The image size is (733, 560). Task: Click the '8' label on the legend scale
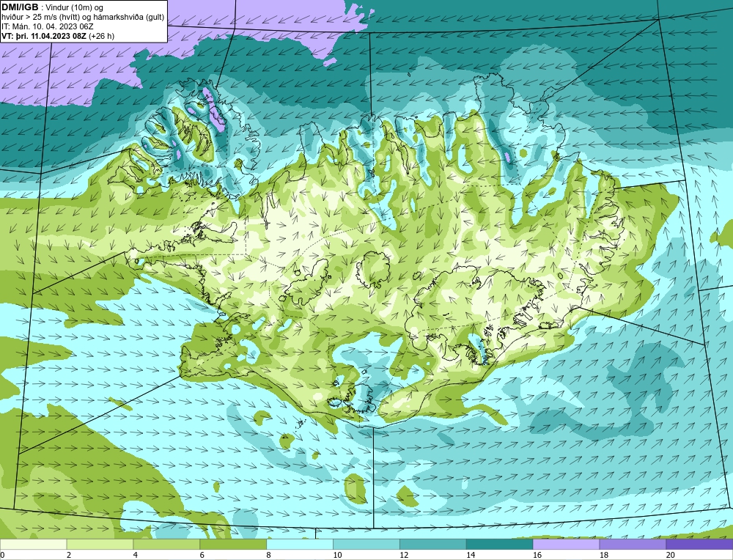[268, 555]
